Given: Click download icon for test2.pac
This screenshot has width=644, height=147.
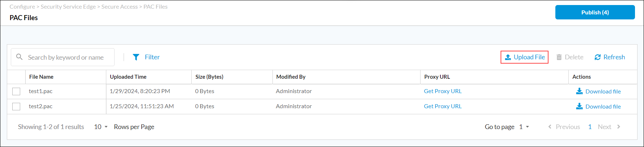Looking at the screenshot, I should click(579, 106).
